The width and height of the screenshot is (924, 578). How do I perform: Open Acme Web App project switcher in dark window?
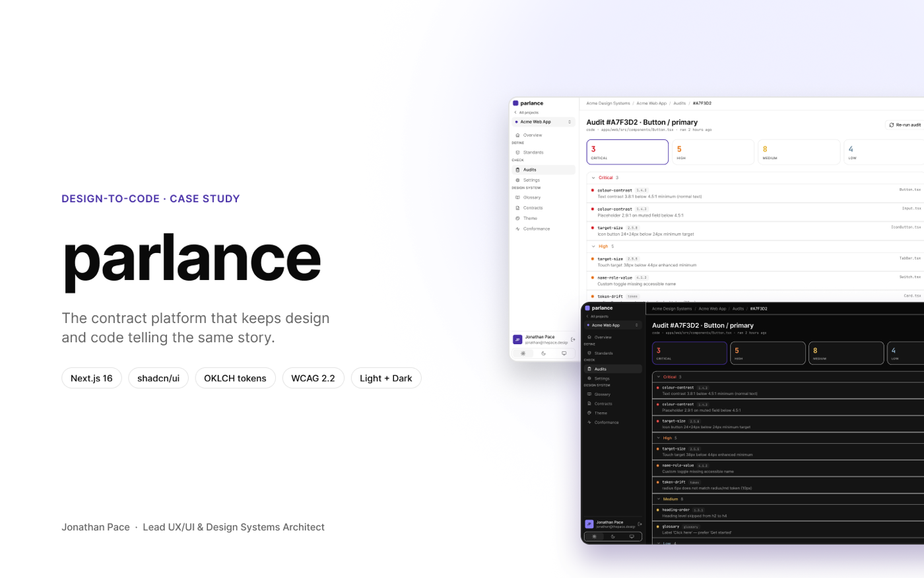(x=613, y=325)
